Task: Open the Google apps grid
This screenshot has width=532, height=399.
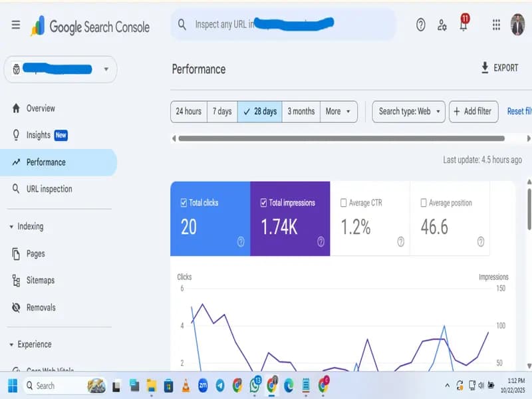Action: (x=496, y=25)
